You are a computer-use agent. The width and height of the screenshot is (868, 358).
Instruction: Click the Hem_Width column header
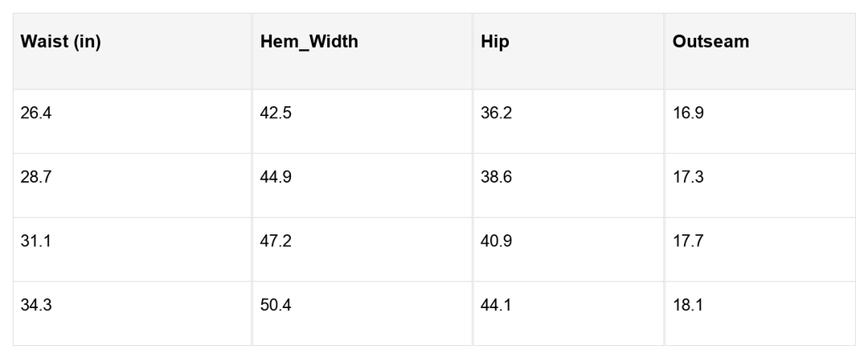click(x=309, y=42)
